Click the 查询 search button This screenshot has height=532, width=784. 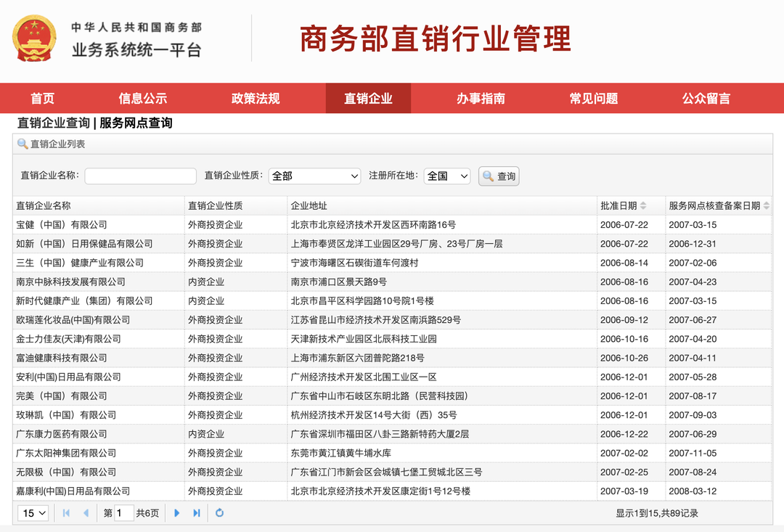point(499,176)
